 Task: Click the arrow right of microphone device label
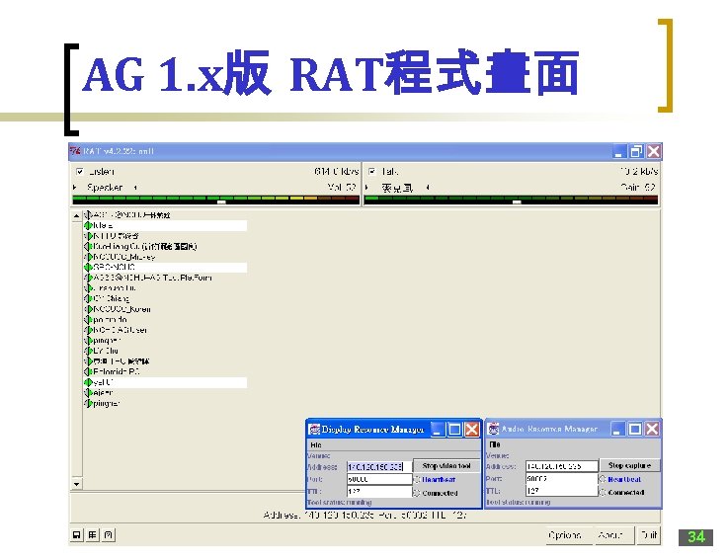[x=427, y=188]
